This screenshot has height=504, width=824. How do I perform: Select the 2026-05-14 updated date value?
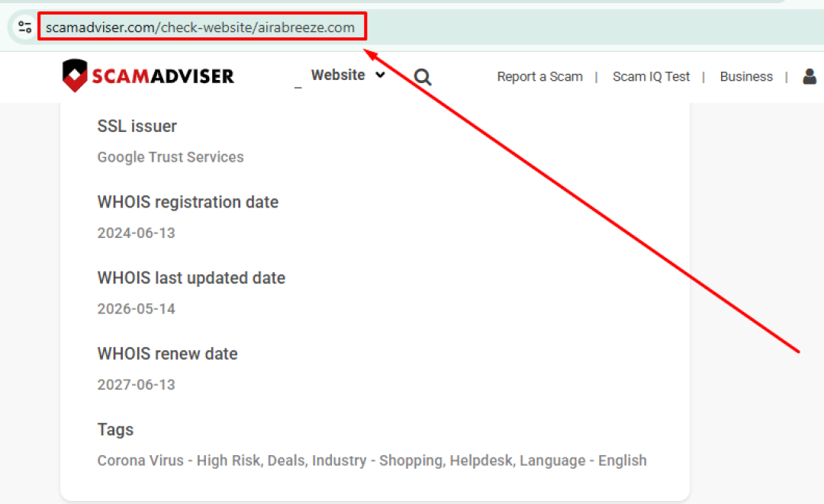click(136, 309)
